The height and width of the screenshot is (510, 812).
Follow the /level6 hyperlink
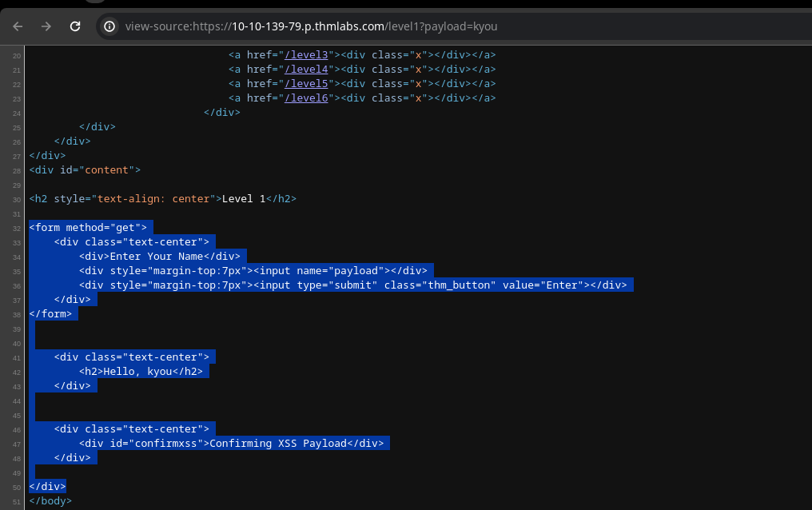[x=307, y=98]
